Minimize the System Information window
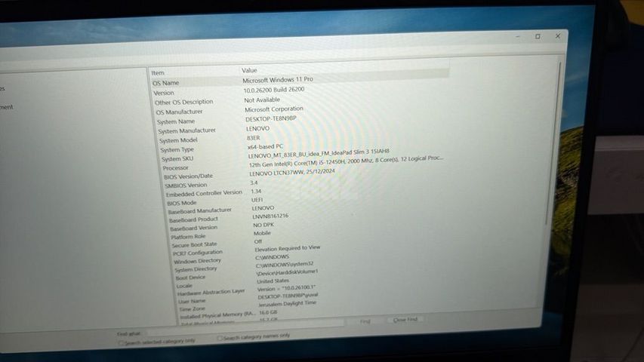644x362 pixels. [x=518, y=37]
